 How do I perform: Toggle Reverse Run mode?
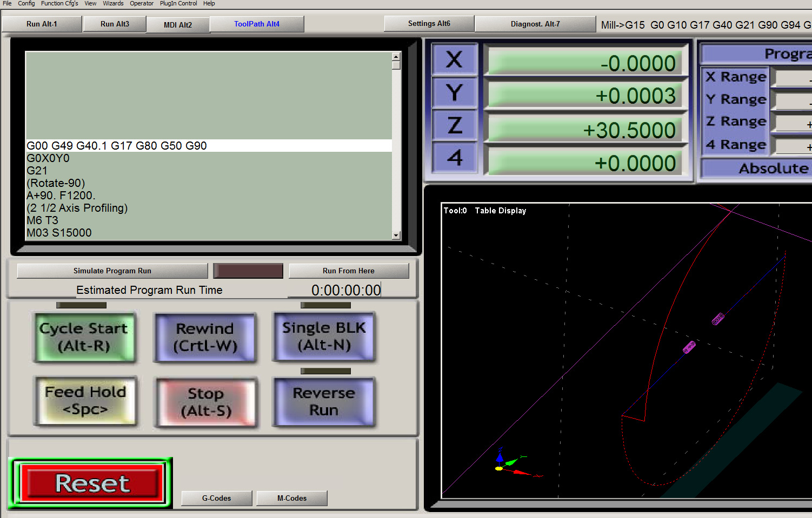pyautogui.click(x=324, y=402)
